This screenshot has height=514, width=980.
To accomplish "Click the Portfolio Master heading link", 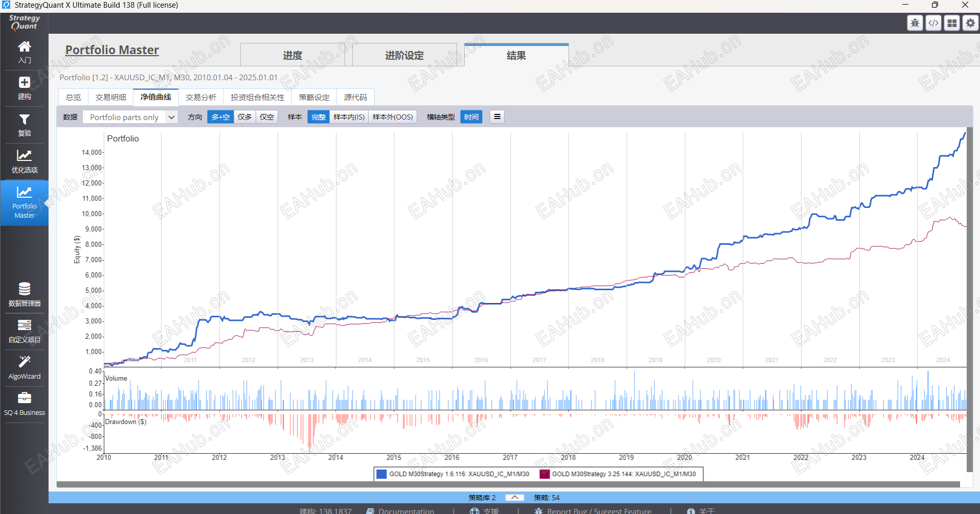I will (112, 50).
